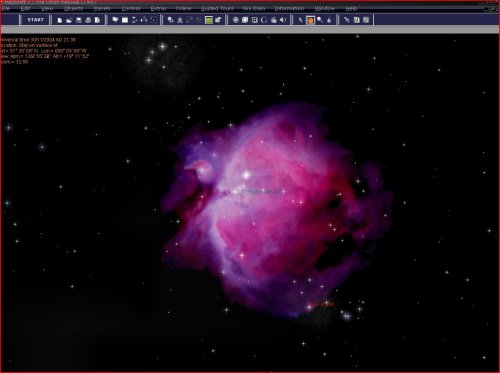Click the triangle icon right of the magnifier
This screenshot has height=373, width=500.
coord(329,20)
